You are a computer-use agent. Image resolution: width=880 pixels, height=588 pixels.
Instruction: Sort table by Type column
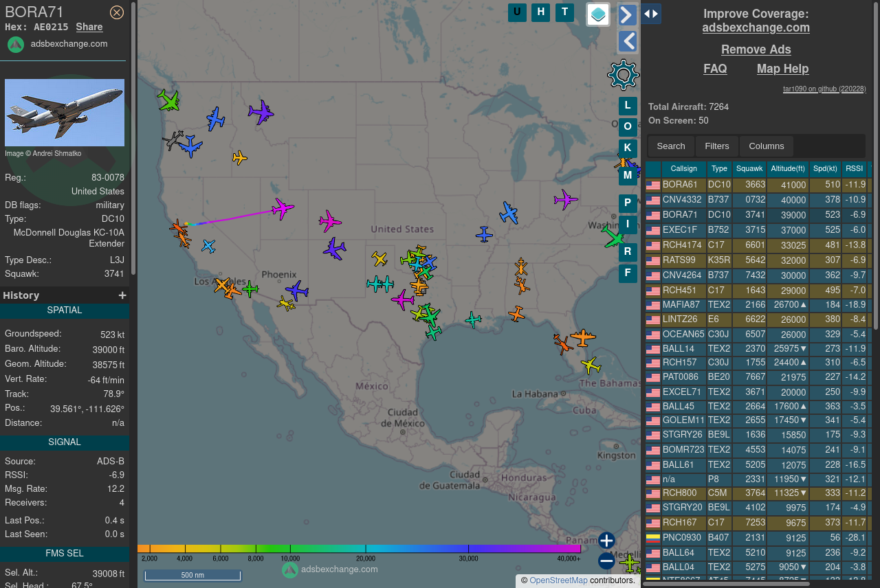(719, 169)
